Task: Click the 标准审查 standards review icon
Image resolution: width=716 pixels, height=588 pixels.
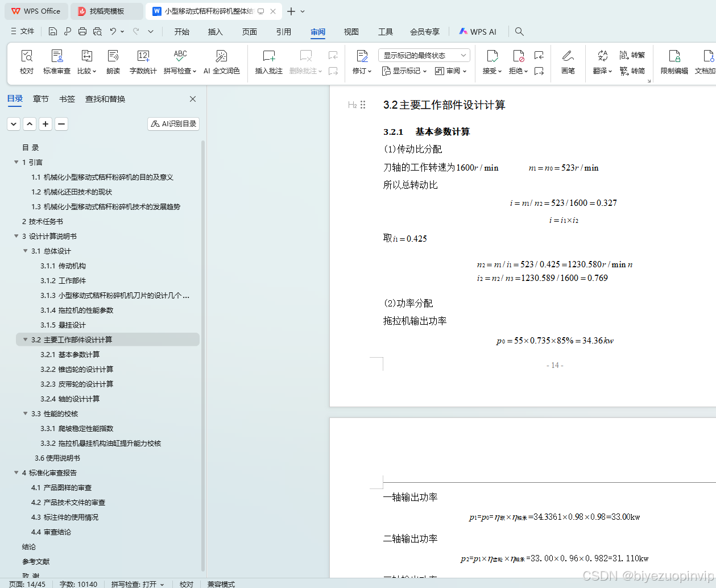Action: pyautogui.click(x=57, y=62)
